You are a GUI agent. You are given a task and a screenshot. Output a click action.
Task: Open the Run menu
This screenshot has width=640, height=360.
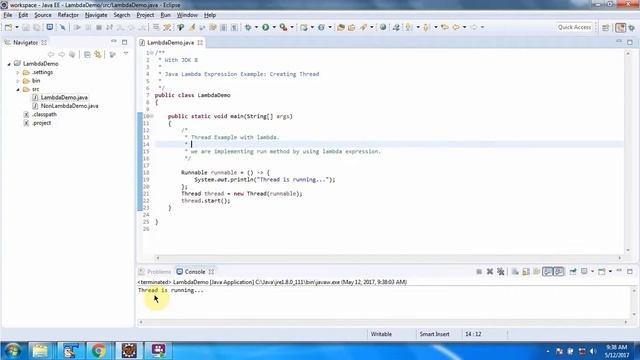[x=165, y=15]
